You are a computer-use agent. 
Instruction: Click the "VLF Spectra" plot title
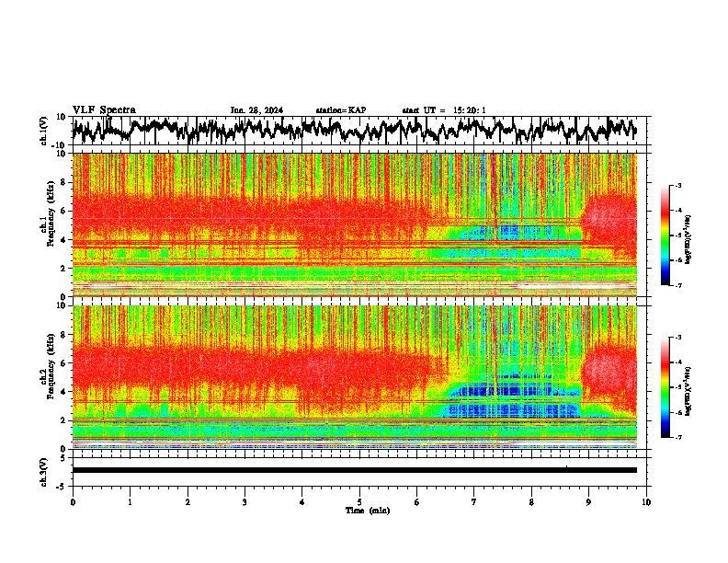coord(104,110)
